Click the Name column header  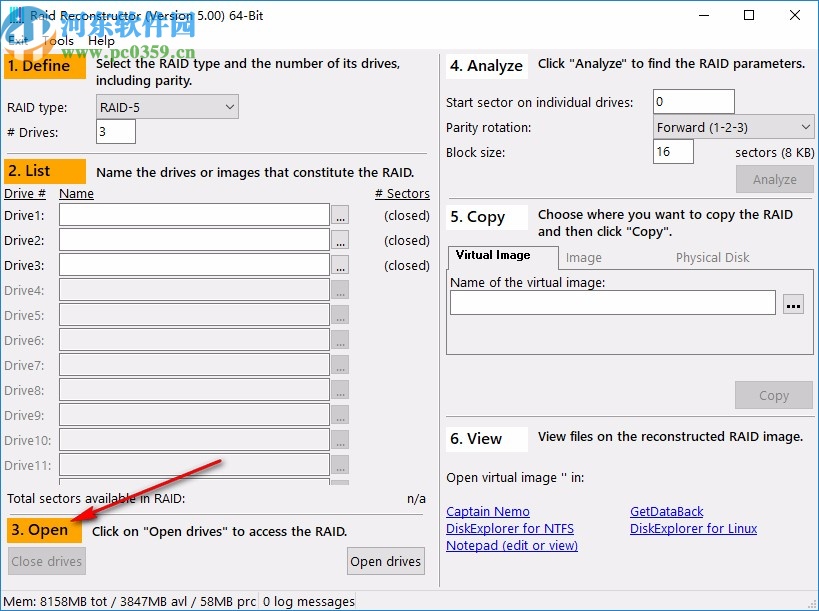(76, 193)
